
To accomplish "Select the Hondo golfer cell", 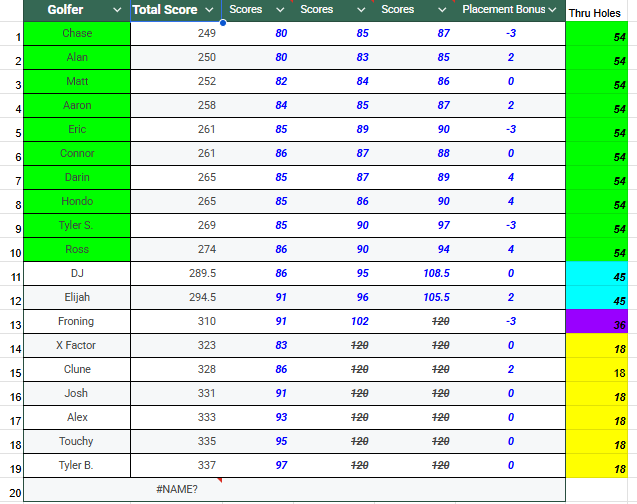I will pyautogui.click(x=77, y=201).
